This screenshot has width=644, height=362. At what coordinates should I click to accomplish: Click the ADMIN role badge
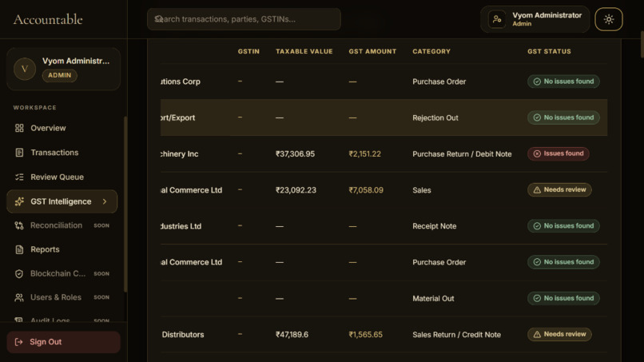pyautogui.click(x=60, y=75)
